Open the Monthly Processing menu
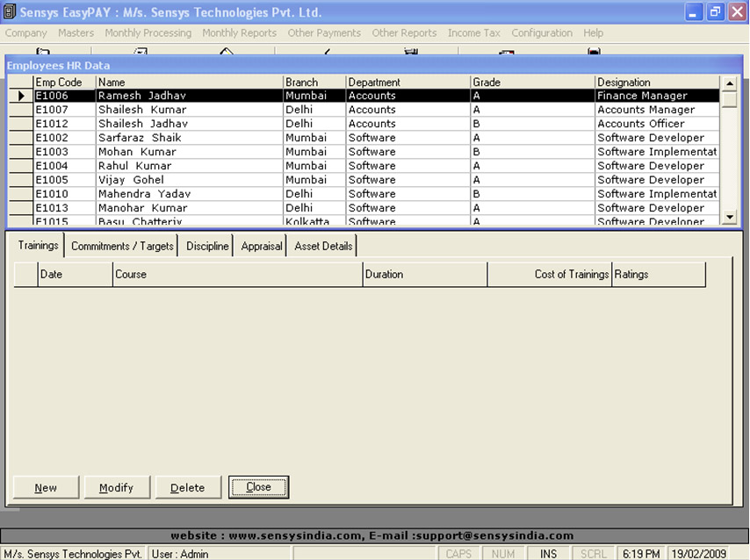This screenshot has width=750, height=560. tap(148, 33)
